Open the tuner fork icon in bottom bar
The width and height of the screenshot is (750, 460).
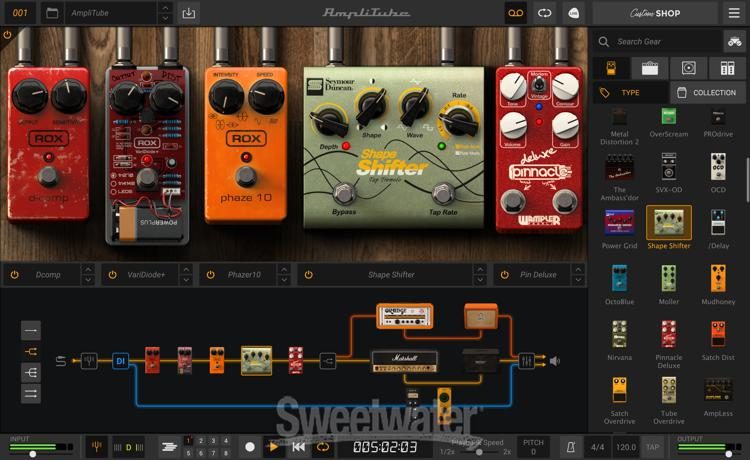(x=97, y=447)
